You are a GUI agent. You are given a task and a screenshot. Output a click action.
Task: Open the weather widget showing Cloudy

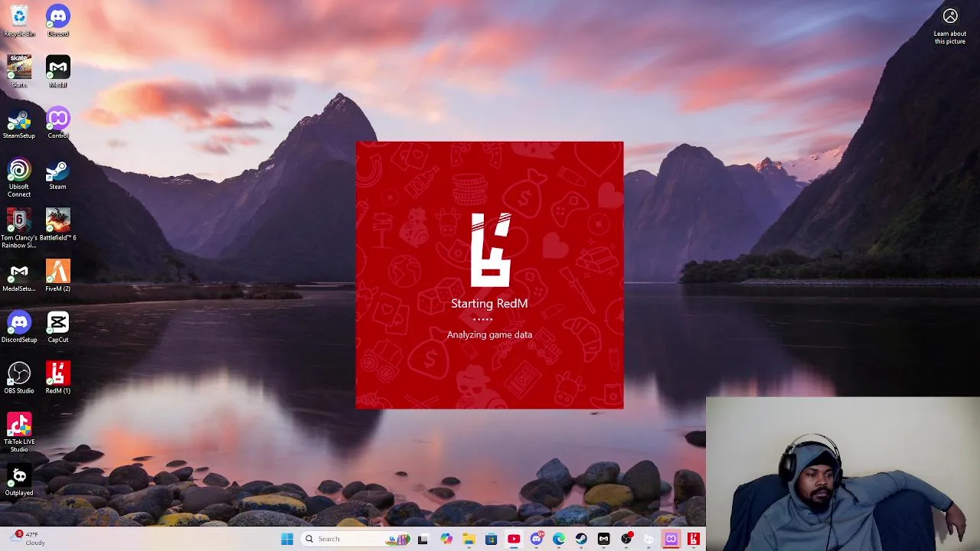click(28, 538)
